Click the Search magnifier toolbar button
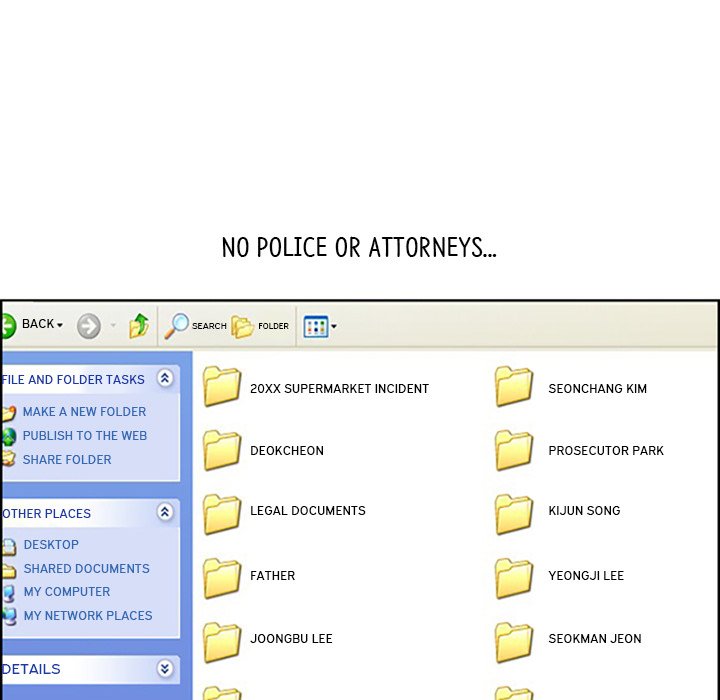The width and height of the screenshot is (720, 700). (196, 326)
